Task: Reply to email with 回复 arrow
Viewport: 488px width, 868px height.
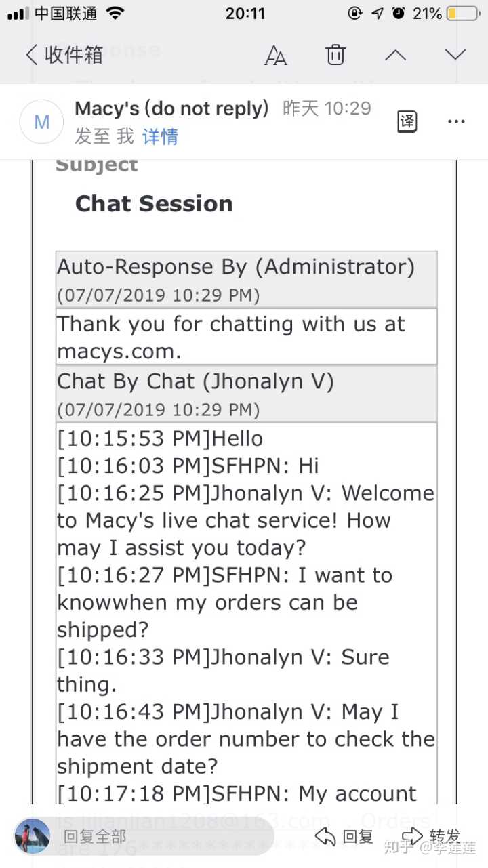Action: [x=344, y=837]
